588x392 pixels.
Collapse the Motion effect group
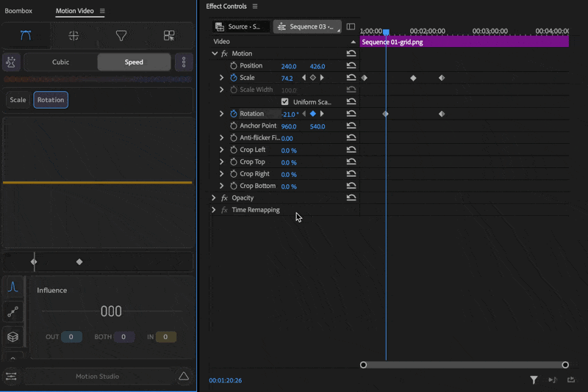(215, 54)
